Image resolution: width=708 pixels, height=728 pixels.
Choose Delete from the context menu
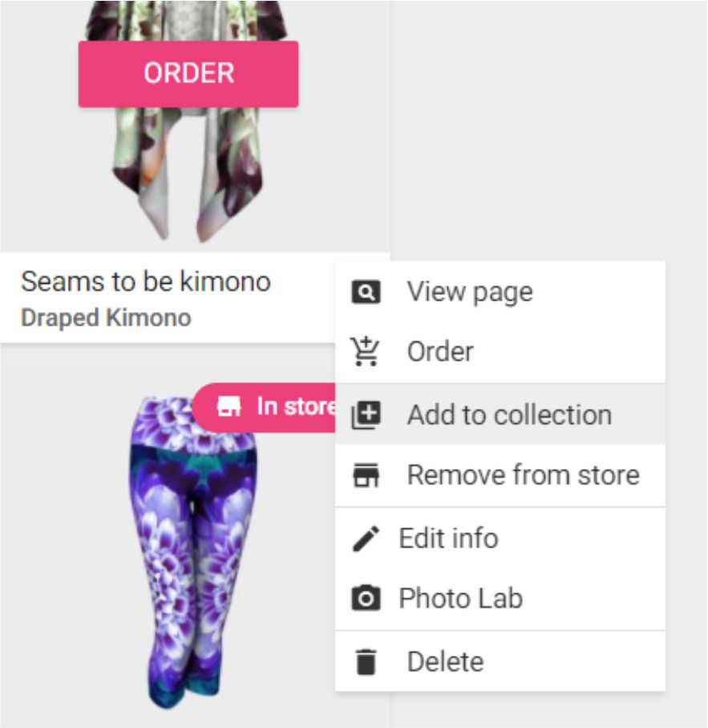click(x=500, y=661)
